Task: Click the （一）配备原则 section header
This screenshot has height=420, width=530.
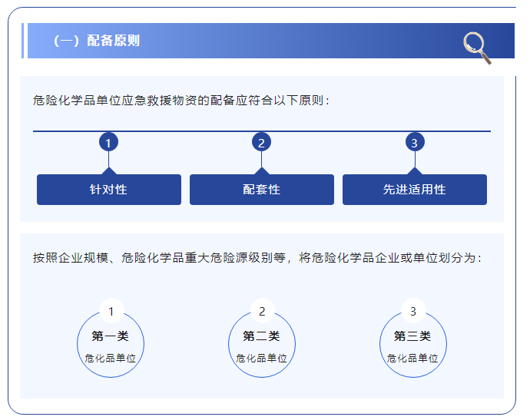Action: pos(97,41)
